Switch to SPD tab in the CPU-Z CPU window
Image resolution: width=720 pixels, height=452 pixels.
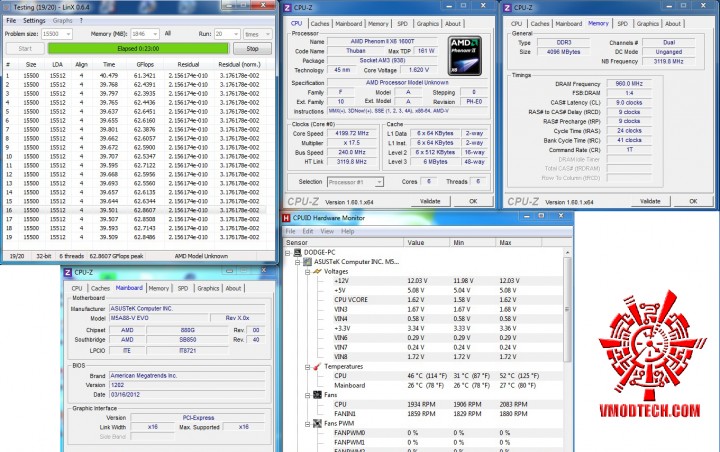click(x=403, y=24)
